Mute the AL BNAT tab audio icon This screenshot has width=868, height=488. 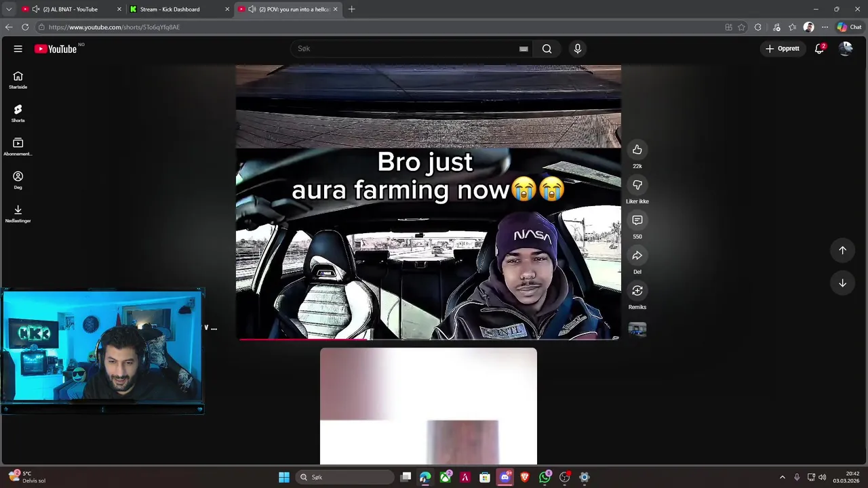click(x=36, y=9)
